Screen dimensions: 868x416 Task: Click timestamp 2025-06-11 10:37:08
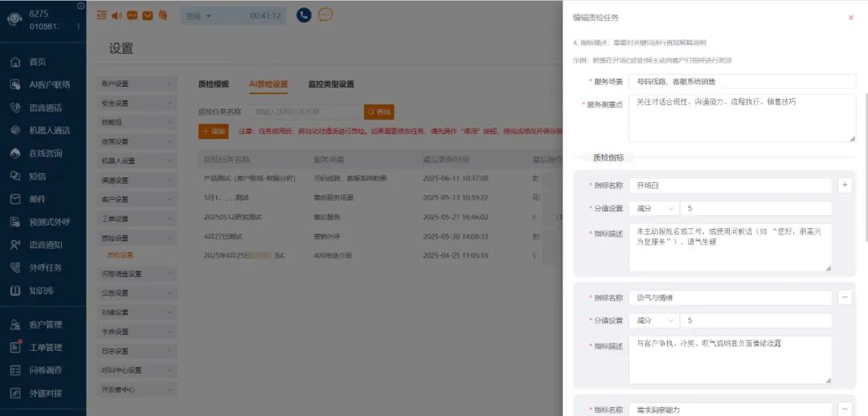click(456, 178)
